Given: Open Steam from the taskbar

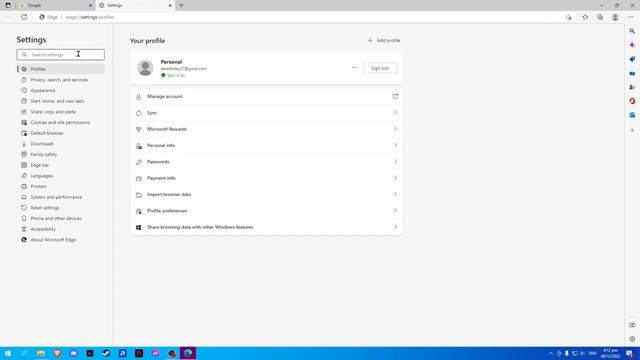Looking at the screenshot, I should click(x=106, y=353).
